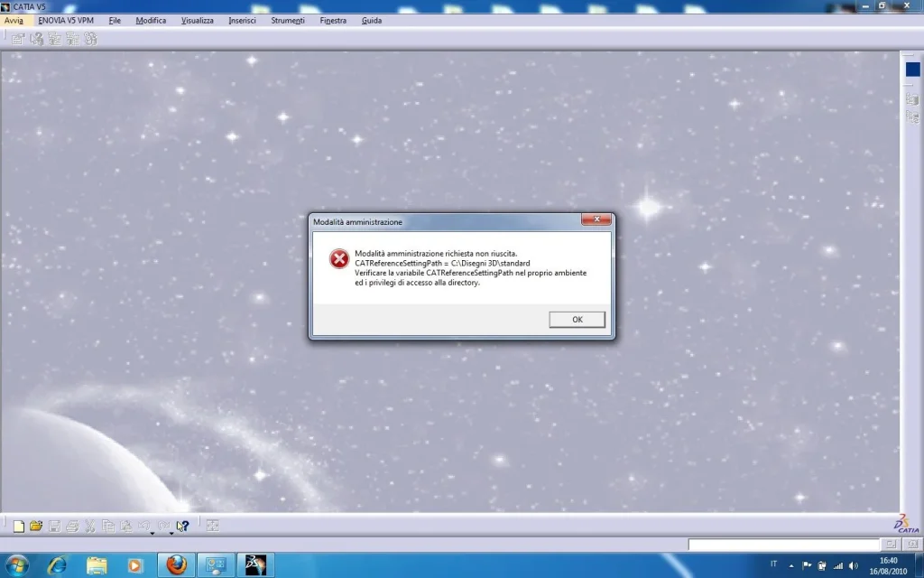Focus the command input field in status bar
Image resolution: width=924 pixels, height=578 pixels.
pyautogui.click(x=784, y=544)
